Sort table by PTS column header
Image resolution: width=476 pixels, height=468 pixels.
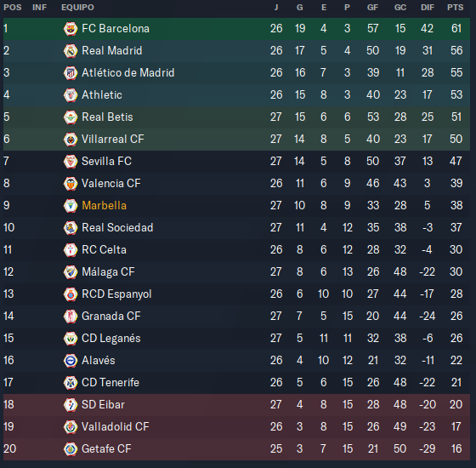(455, 8)
